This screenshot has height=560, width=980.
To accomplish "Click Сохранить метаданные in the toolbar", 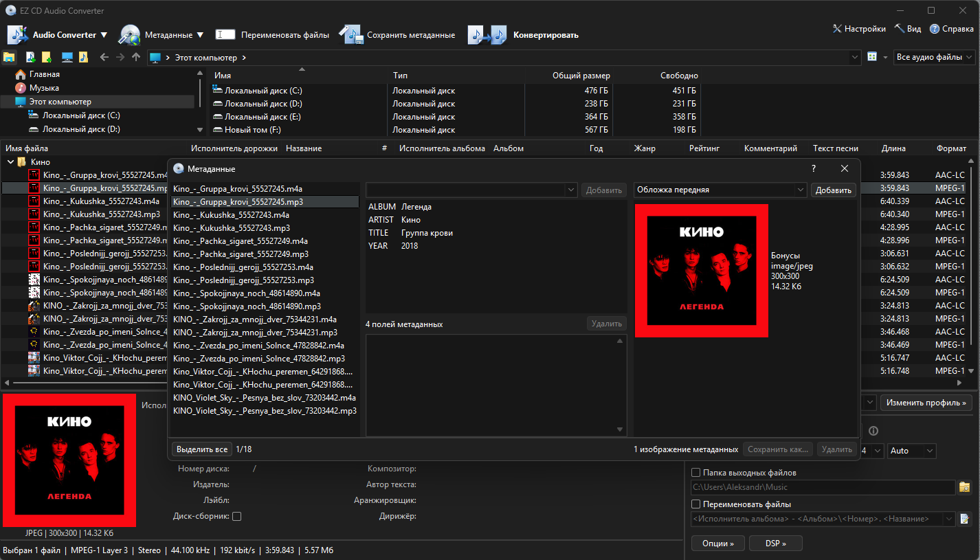I will click(397, 35).
